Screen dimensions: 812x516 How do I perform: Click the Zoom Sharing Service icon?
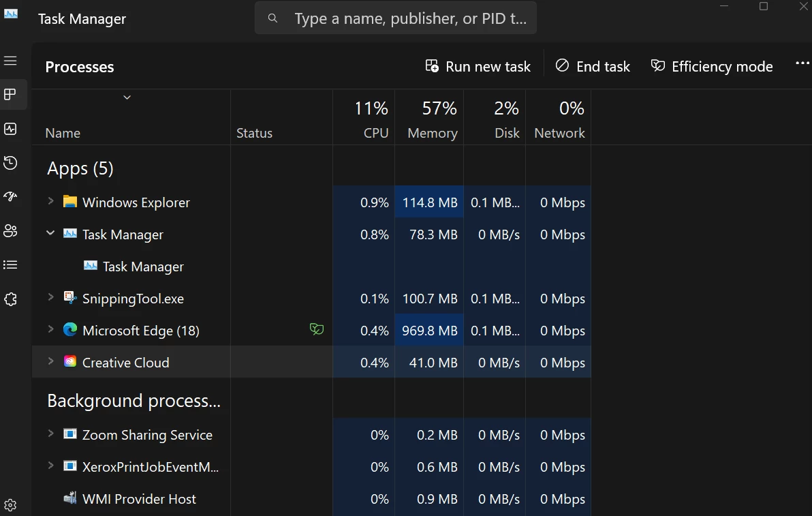click(x=70, y=434)
